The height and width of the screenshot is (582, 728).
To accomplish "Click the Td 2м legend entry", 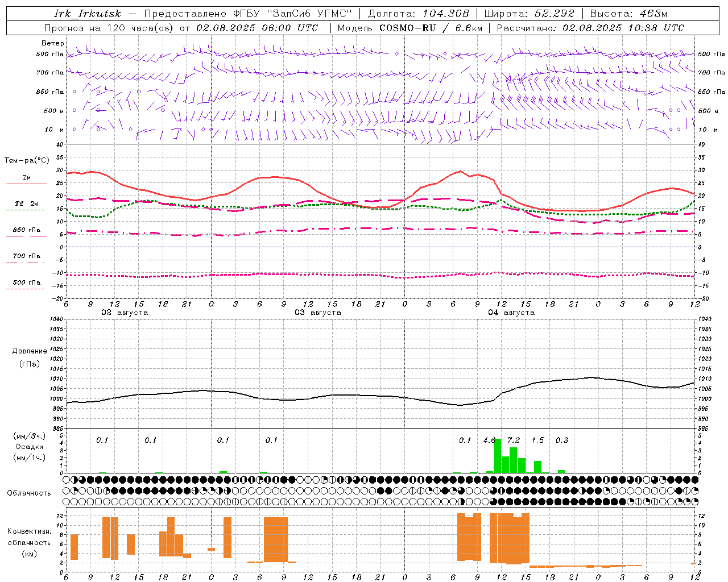I will (26, 203).
